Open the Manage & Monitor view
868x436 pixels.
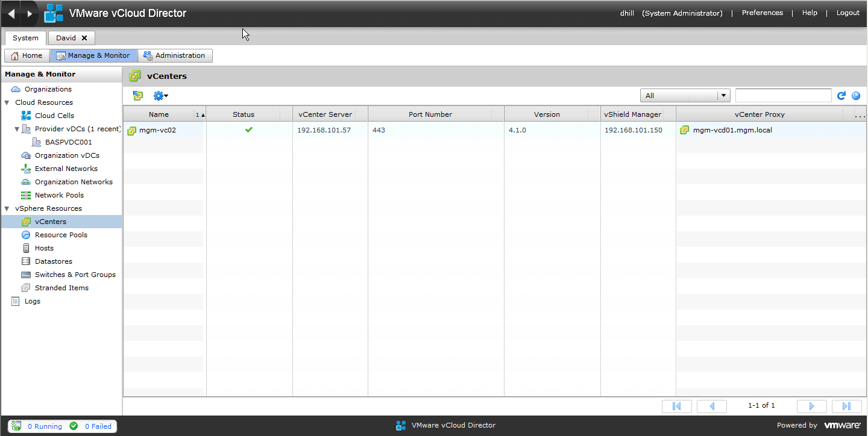[x=93, y=55]
